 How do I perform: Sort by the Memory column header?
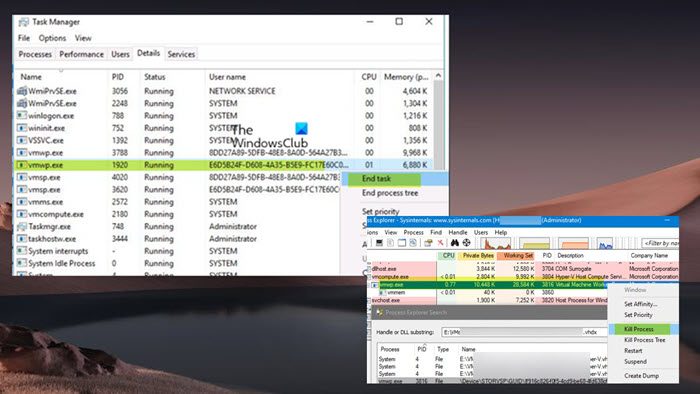pos(406,77)
